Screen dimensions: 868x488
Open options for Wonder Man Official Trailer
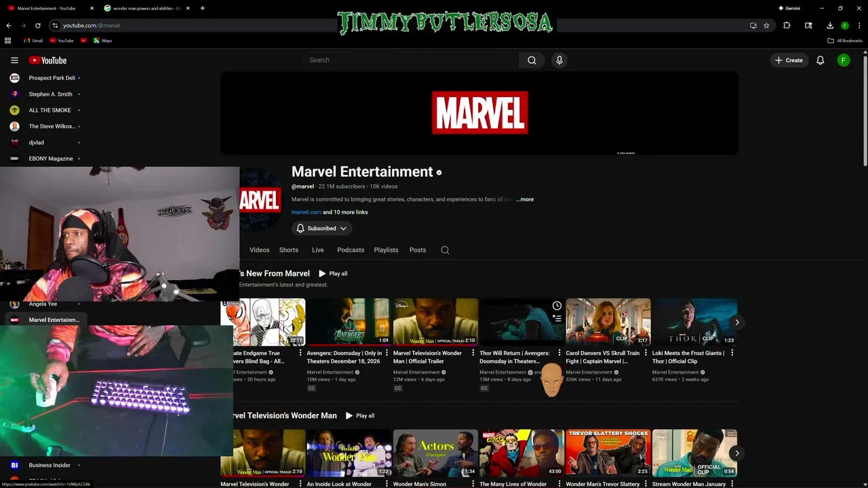coord(473,353)
